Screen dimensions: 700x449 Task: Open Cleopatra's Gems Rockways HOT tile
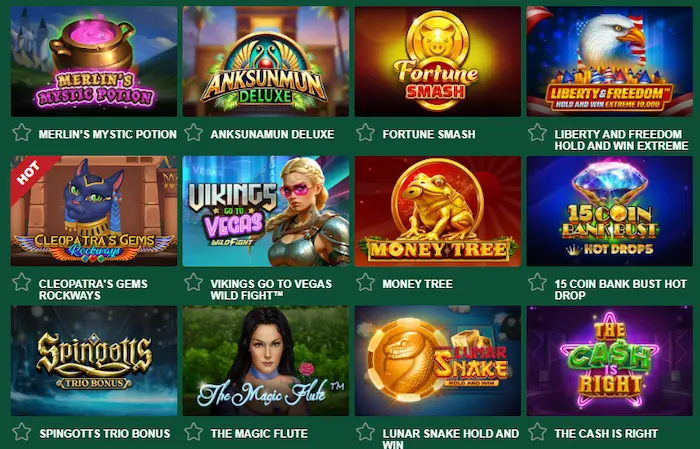(94, 211)
